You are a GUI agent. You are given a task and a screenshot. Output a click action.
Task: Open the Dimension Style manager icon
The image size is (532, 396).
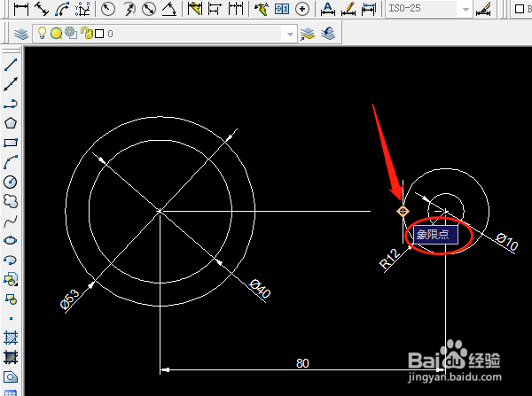[x=483, y=9]
